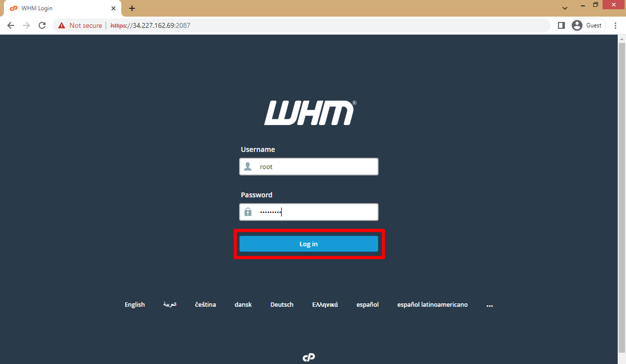Close the WHM Login tab

coord(113,8)
